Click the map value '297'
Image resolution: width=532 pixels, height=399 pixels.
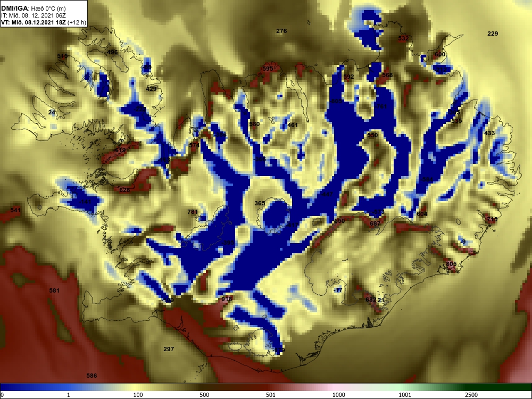(169, 349)
